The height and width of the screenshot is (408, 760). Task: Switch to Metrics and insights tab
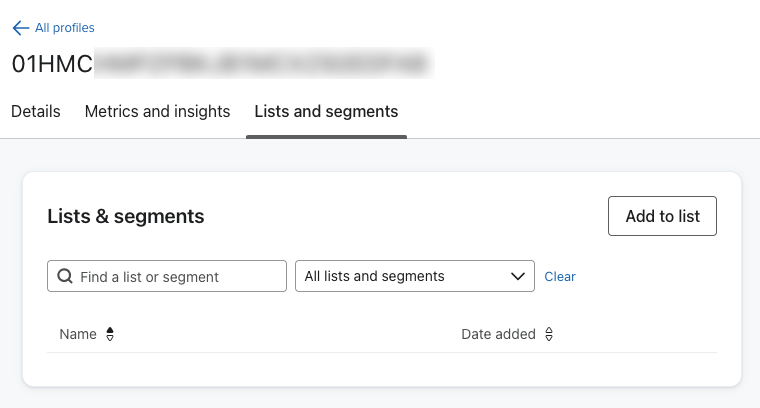[x=157, y=112]
